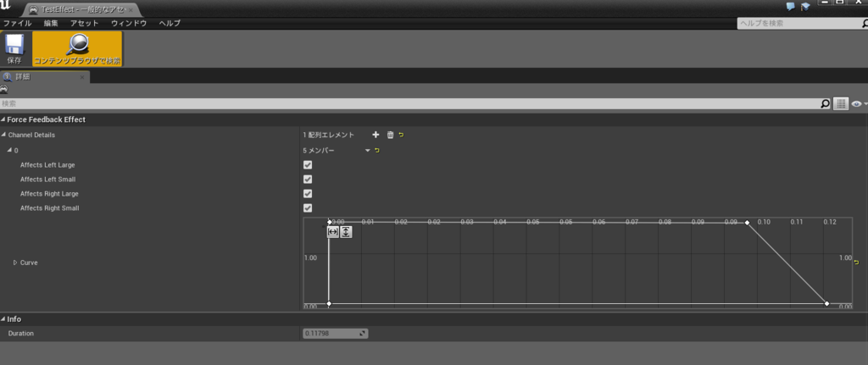The image size is (868, 365).
Task: Select the curve key near 0.12 at bottom
Action: point(826,304)
